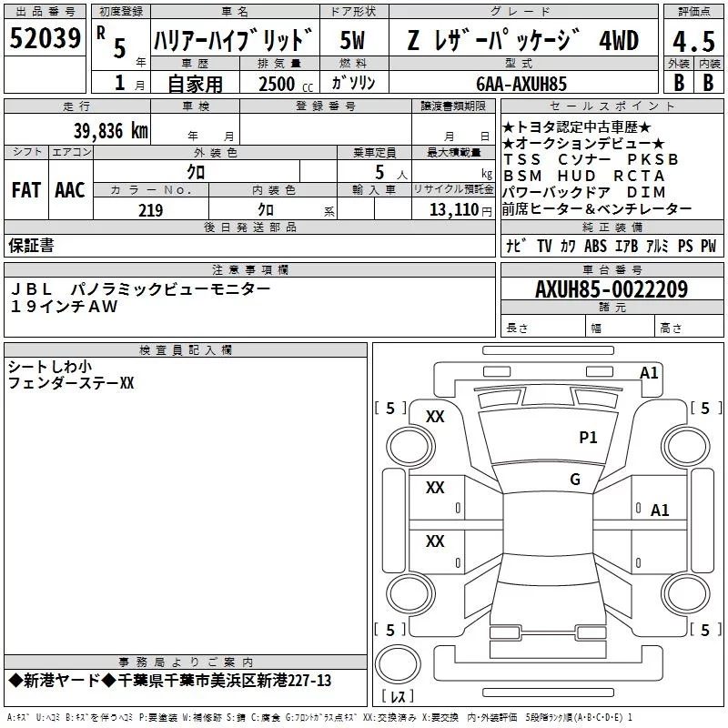Image resolution: width=728 pixels, height=728 pixels.
Task: Click the シートしわ小 inspector note
Action: click(x=49, y=367)
